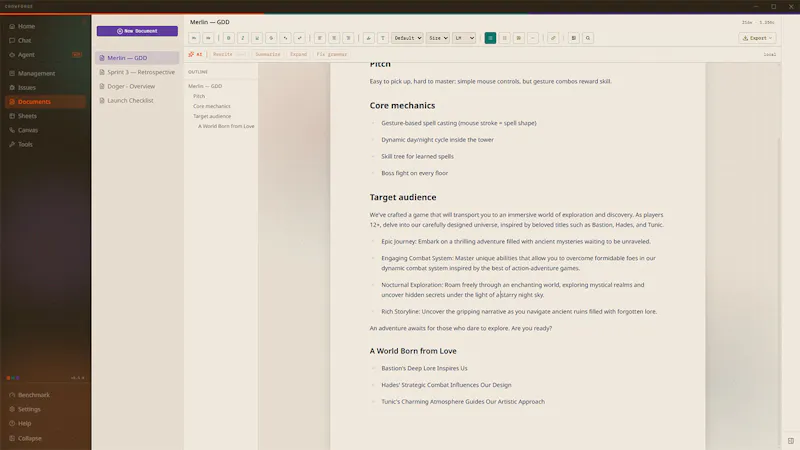Screen dimensions: 800x450
Task: Click the Home icon in the sidebar
Action: [x=12, y=26]
